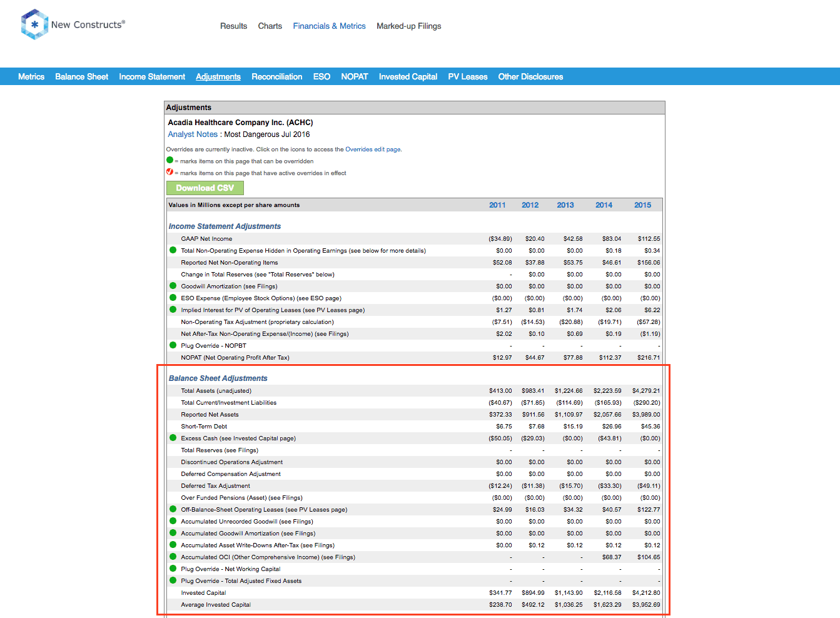Click the GAAP Net Income row label

[x=206, y=239]
